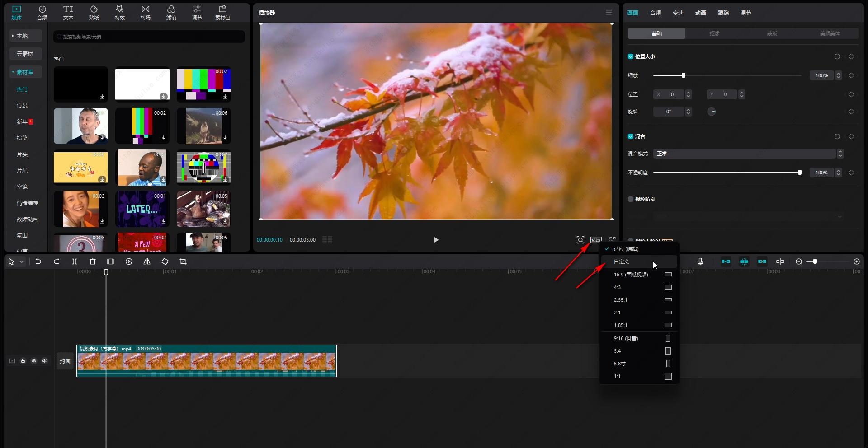
Task: Select the crop tool icon
Action: click(x=183, y=261)
